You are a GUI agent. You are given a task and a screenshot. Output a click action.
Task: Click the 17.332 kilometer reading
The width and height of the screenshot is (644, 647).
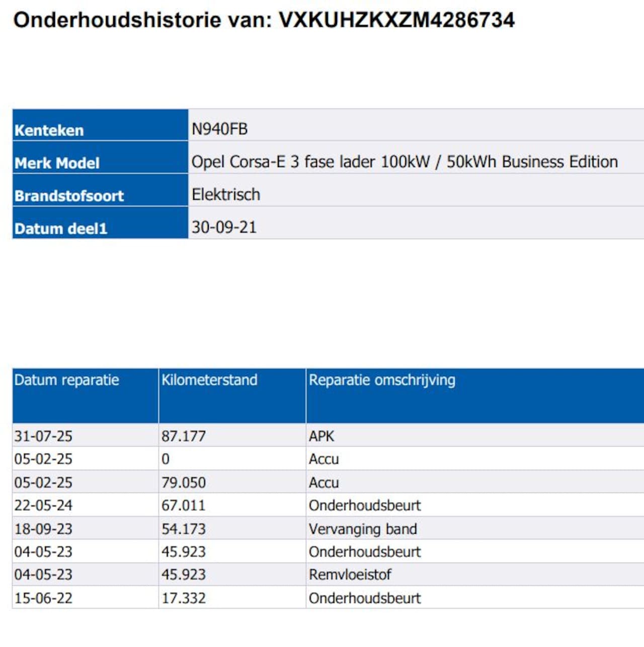coord(184,598)
